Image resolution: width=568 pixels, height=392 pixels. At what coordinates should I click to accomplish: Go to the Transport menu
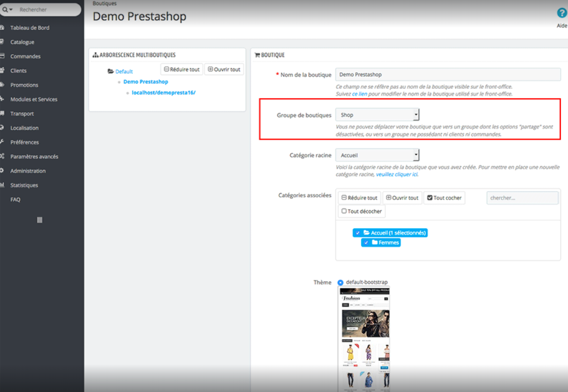click(x=22, y=114)
